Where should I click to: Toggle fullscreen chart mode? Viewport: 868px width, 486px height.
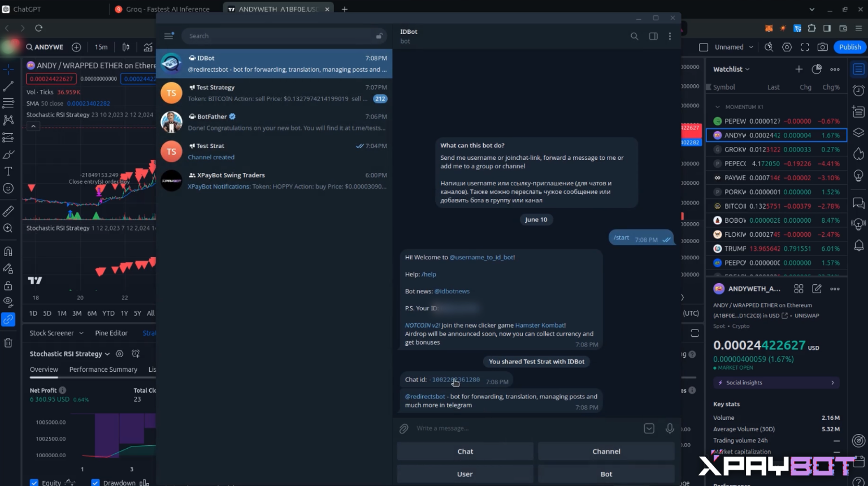pyautogui.click(x=805, y=47)
